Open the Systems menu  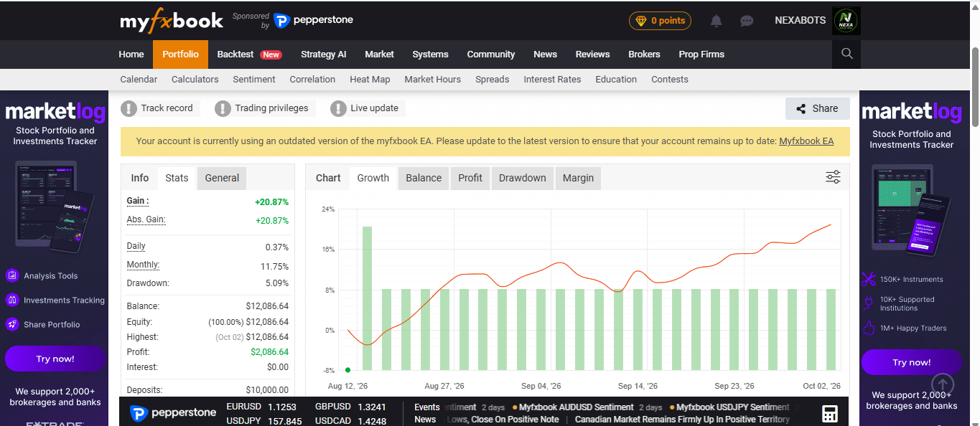(430, 54)
